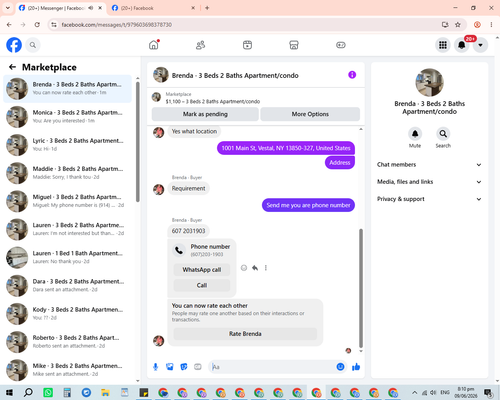Open the Facebook logo home link

pyautogui.click(x=14, y=45)
